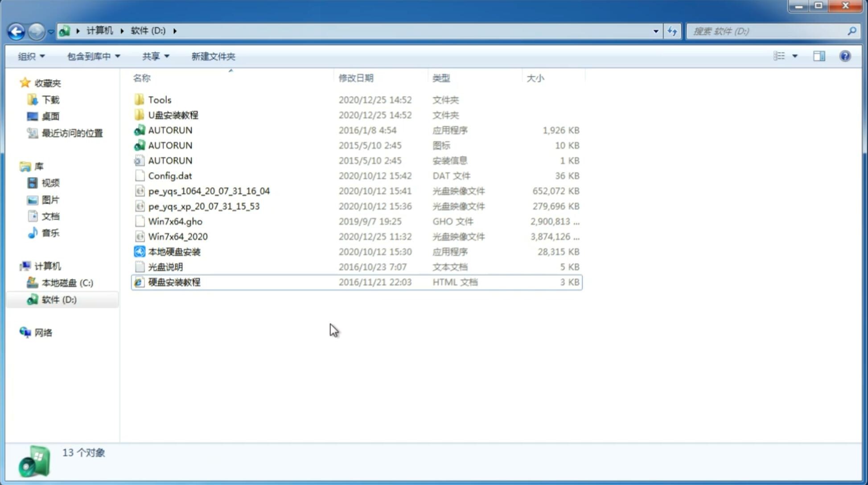Open Win7x64_2020 disc image file
The height and width of the screenshot is (485, 868).
coord(177,237)
